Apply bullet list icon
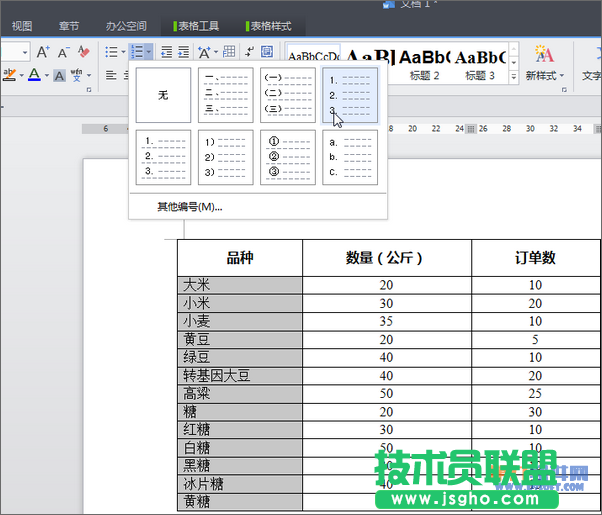The image size is (602, 515). 111,52
